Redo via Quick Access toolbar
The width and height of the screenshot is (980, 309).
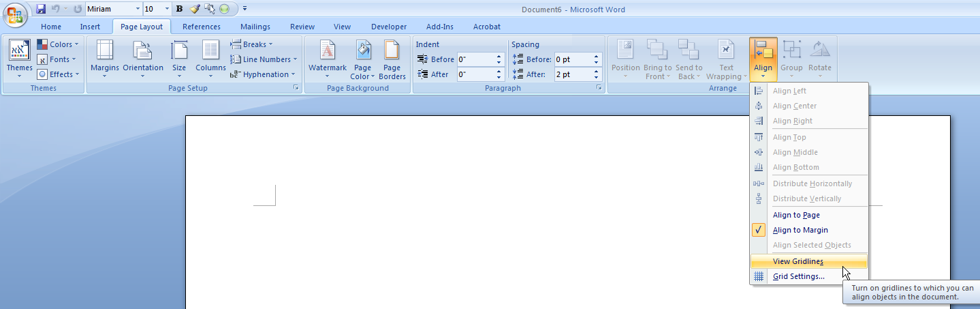coord(78,10)
